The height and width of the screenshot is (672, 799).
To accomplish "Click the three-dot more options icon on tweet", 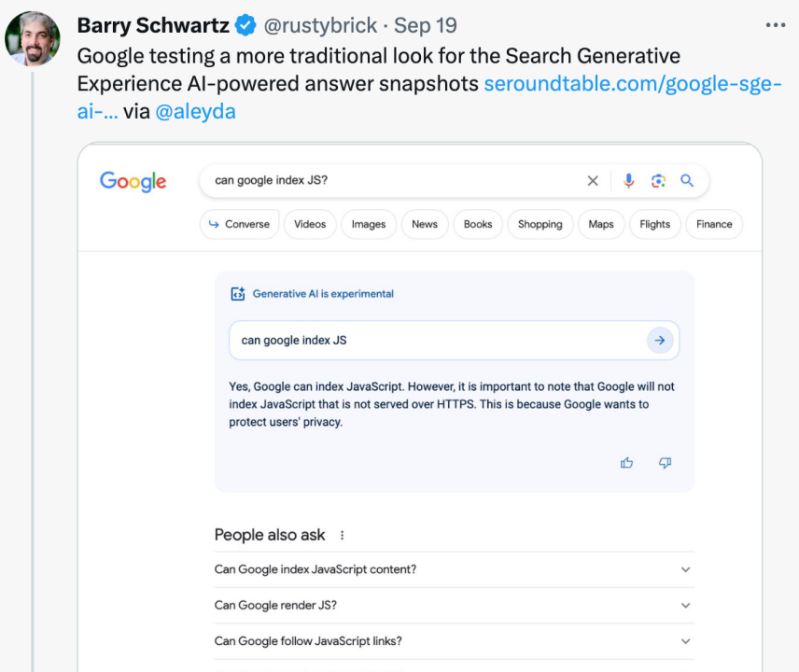I will [x=776, y=25].
